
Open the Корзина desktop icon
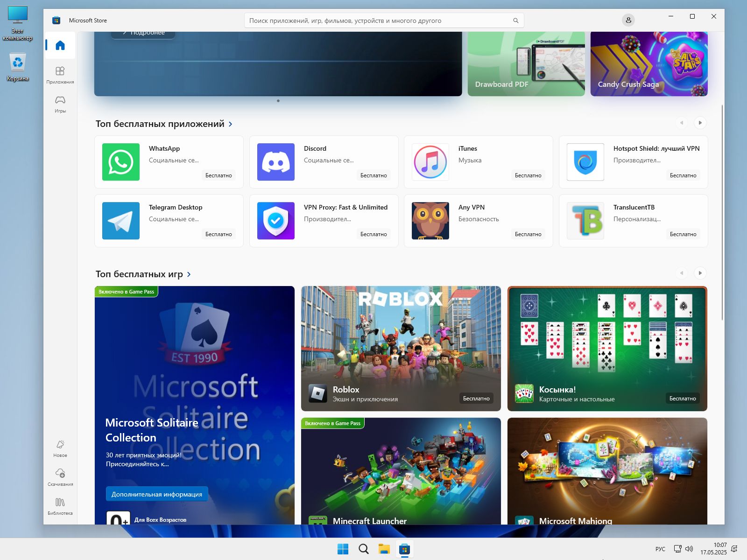18,67
